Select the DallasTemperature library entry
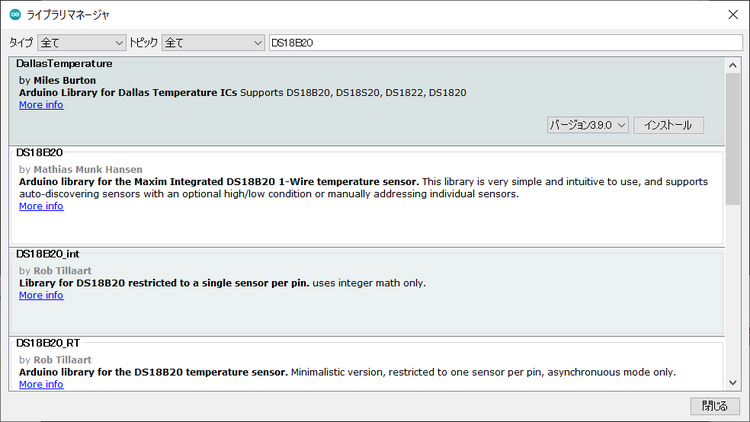 (x=366, y=101)
